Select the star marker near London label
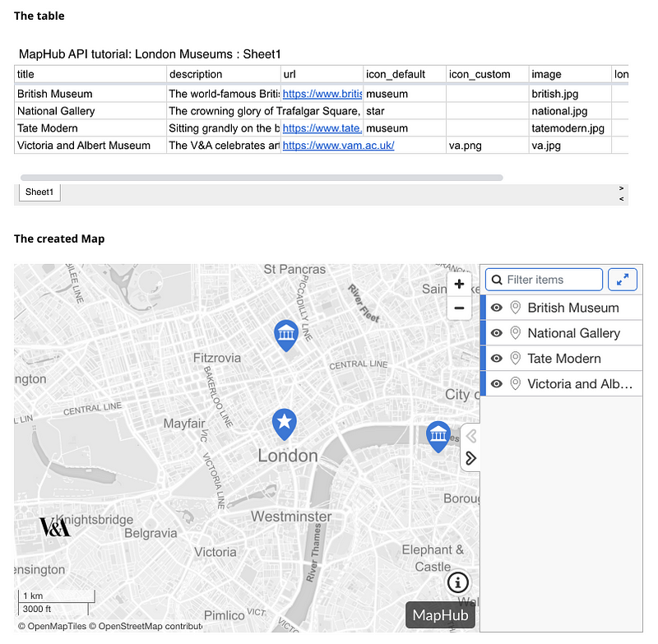This screenshot has width=658, height=644. tap(284, 423)
